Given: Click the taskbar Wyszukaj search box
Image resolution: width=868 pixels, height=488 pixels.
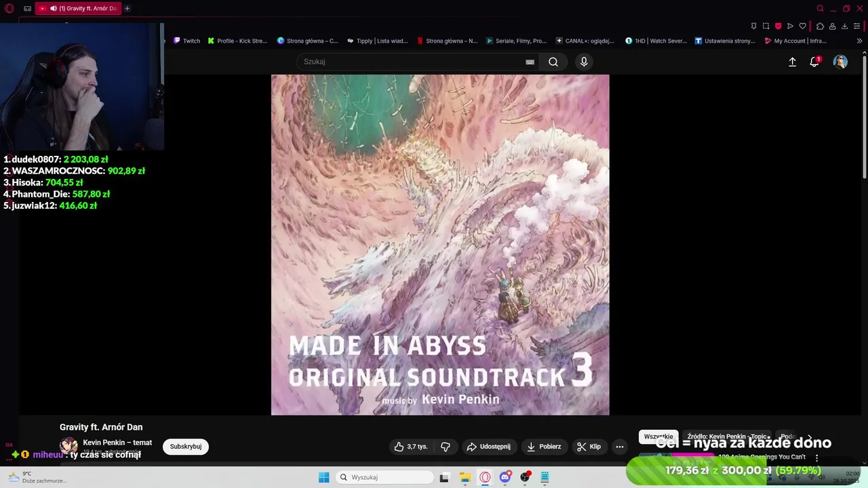Looking at the screenshot, I should tap(385, 477).
